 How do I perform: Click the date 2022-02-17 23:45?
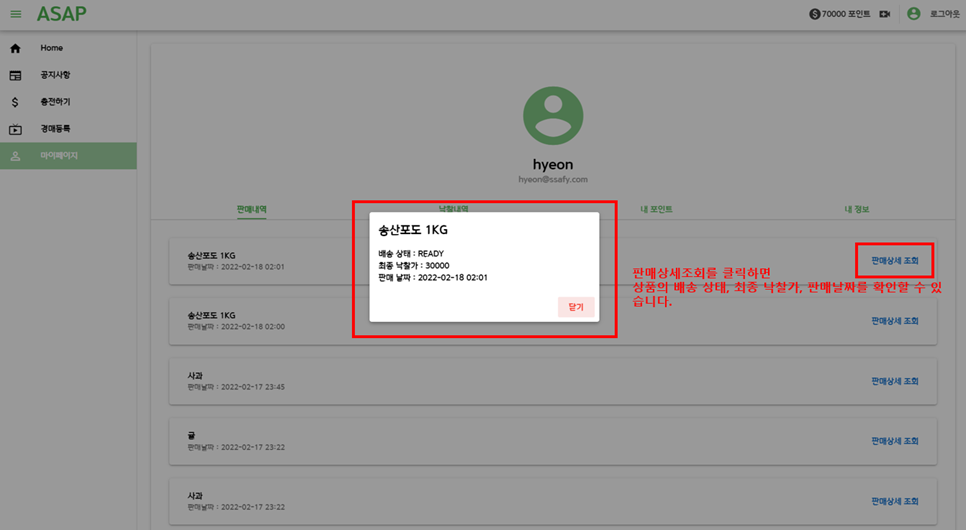click(253, 387)
